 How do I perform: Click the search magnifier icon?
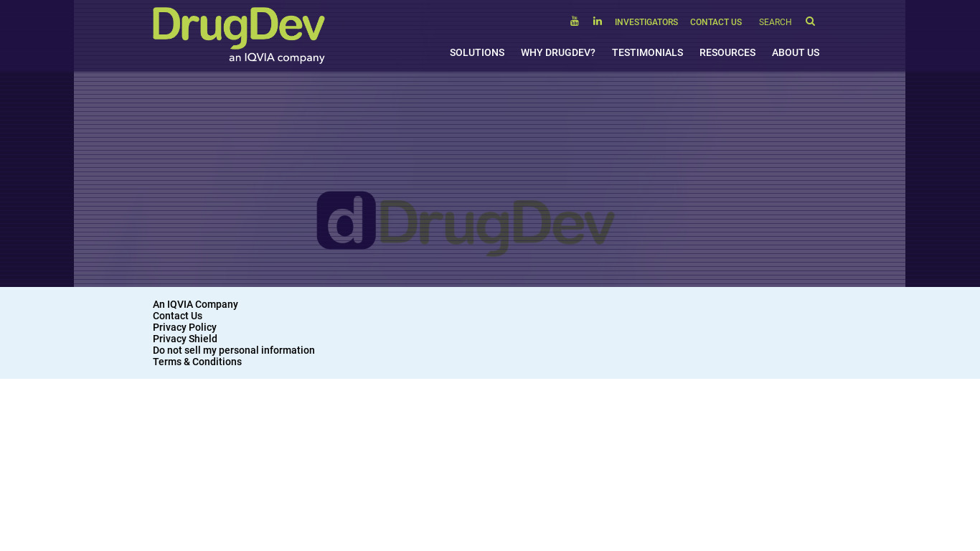(810, 22)
